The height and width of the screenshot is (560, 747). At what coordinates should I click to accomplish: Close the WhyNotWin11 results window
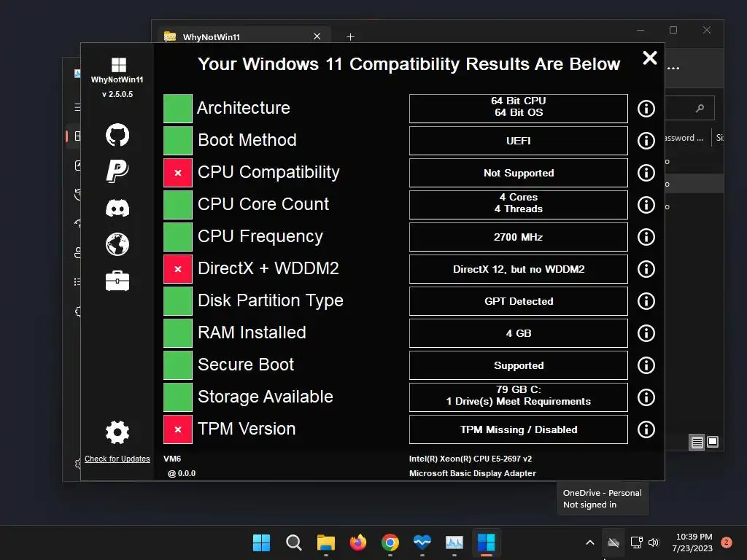[650, 58]
